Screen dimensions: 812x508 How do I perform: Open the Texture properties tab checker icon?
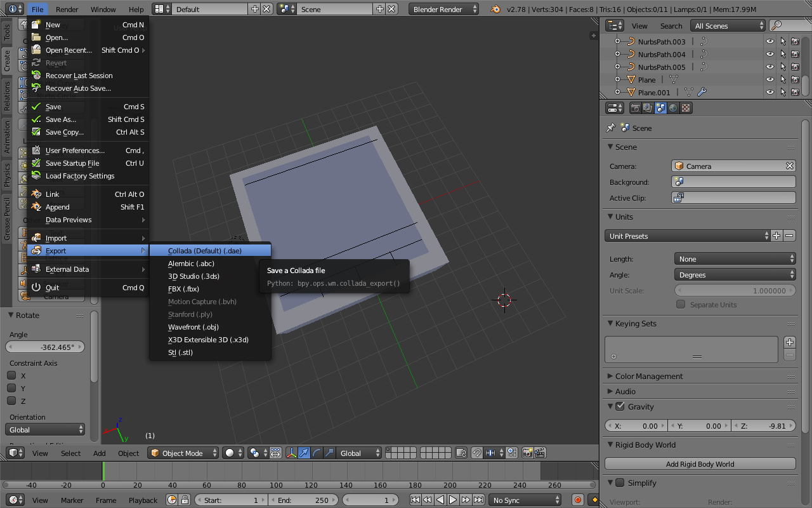pos(686,108)
